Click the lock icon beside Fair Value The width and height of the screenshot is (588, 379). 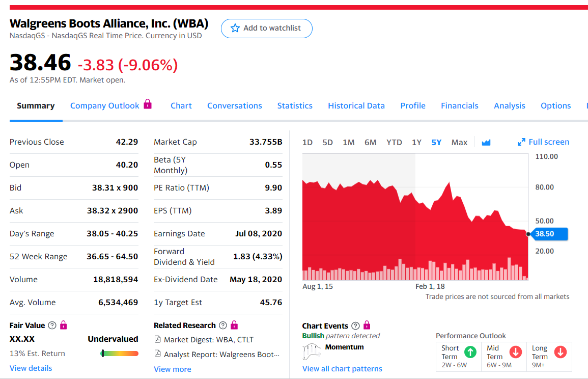pos(63,325)
